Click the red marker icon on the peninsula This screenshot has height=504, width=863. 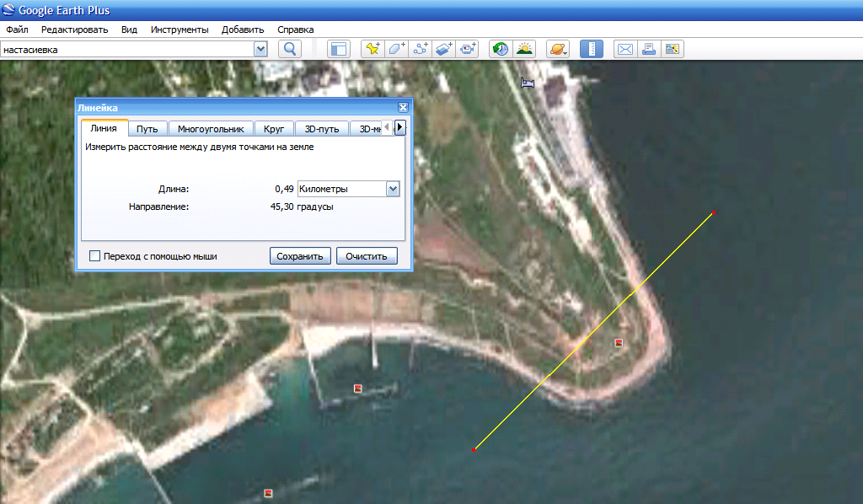(619, 343)
